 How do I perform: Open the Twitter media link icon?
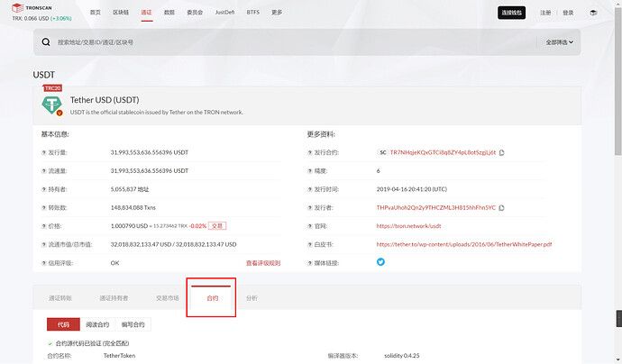[x=380, y=262]
